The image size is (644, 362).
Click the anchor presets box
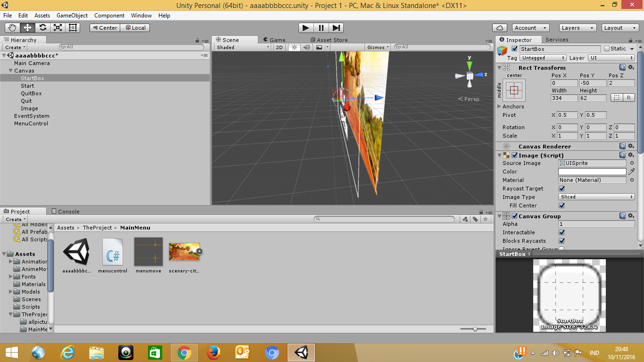click(514, 90)
